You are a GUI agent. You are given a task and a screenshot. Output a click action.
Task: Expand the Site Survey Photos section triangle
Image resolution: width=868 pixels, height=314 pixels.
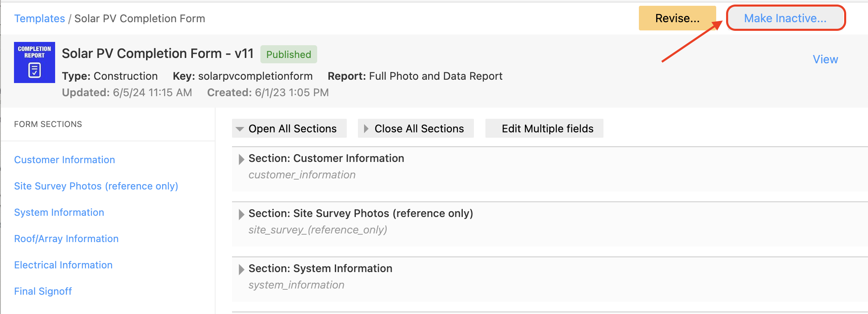click(241, 215)
